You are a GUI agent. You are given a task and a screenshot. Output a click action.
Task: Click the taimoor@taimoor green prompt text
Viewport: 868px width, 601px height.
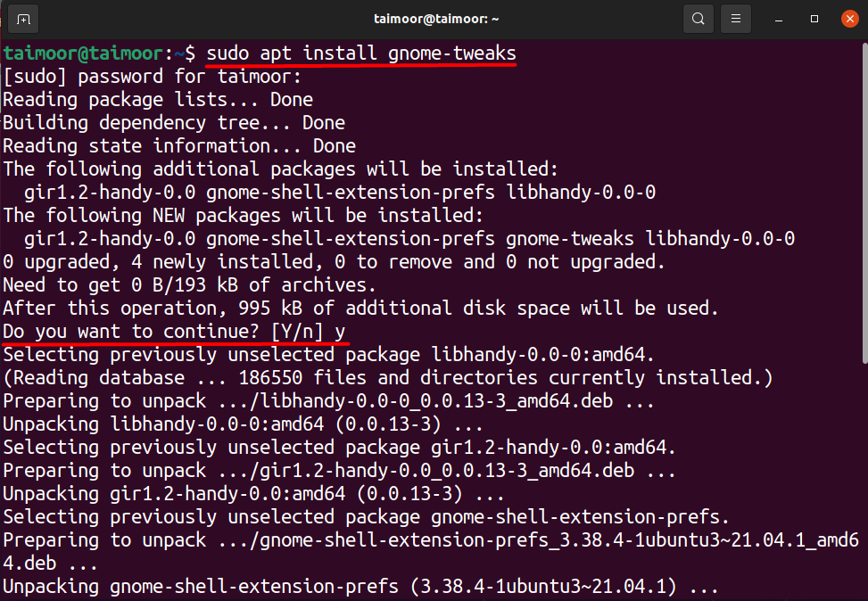pyautogui.click(x=83, y=54)
